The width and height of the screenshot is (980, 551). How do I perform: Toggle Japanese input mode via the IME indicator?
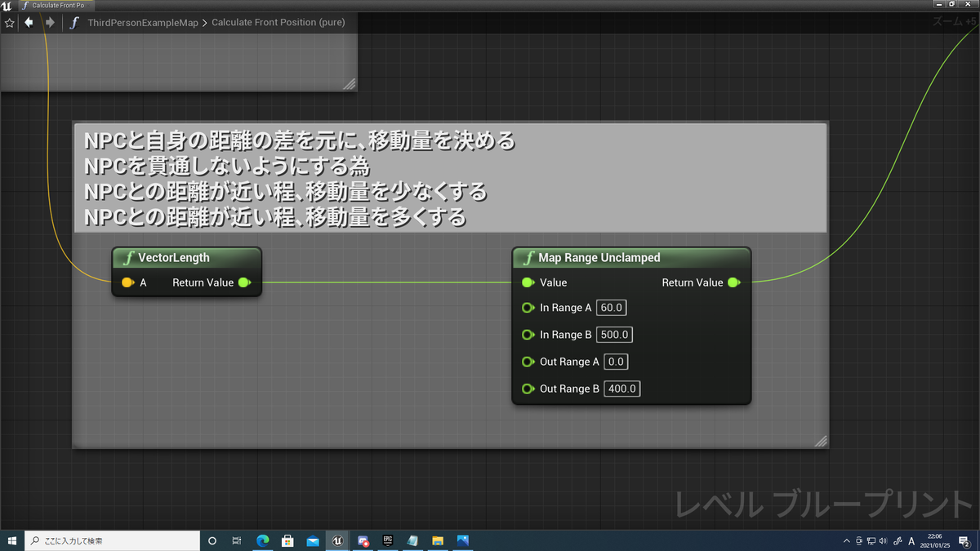912,540
